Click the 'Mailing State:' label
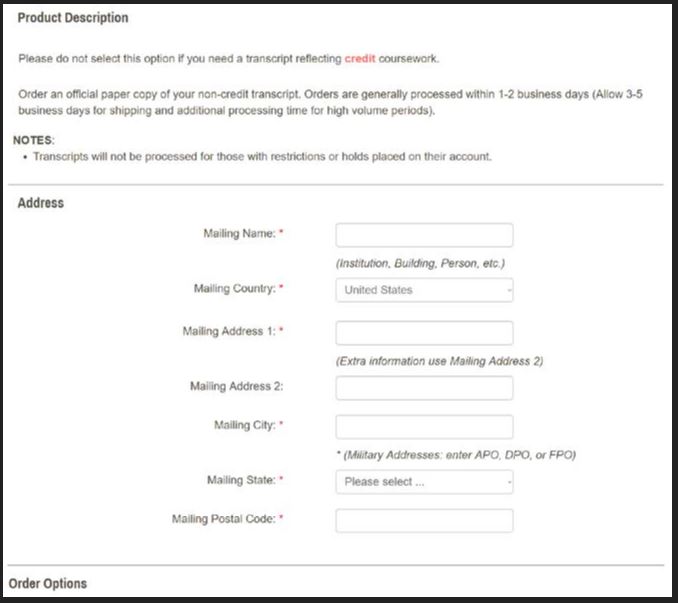Viewport: 678px width, 603px height. click(241, 480)
